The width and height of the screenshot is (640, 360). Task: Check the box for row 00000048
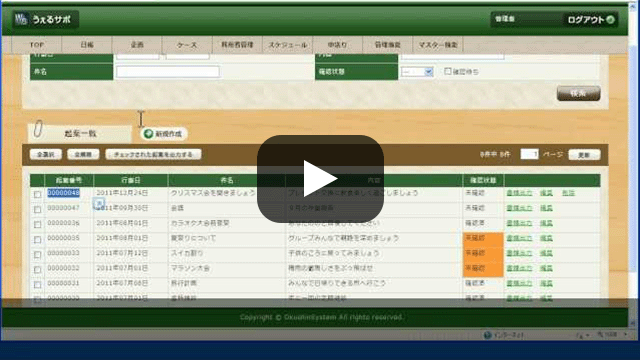tap(38, 194)
